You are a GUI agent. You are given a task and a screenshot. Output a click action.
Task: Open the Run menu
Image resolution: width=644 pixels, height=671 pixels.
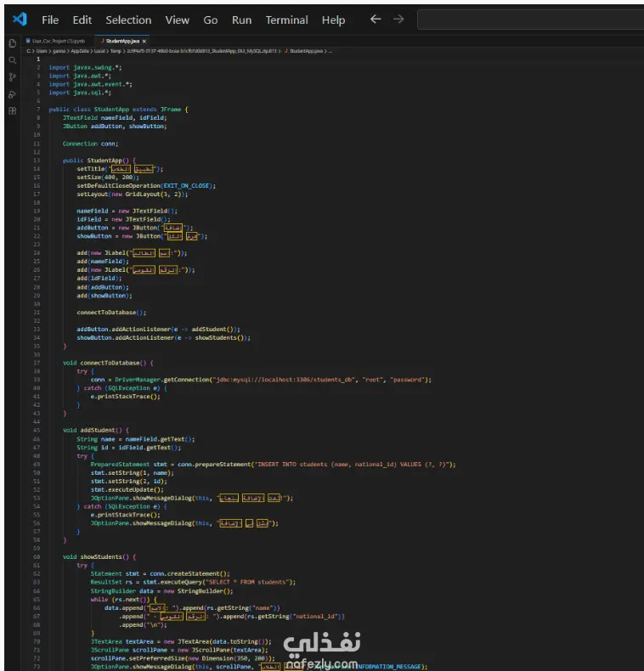coord(241,20)
